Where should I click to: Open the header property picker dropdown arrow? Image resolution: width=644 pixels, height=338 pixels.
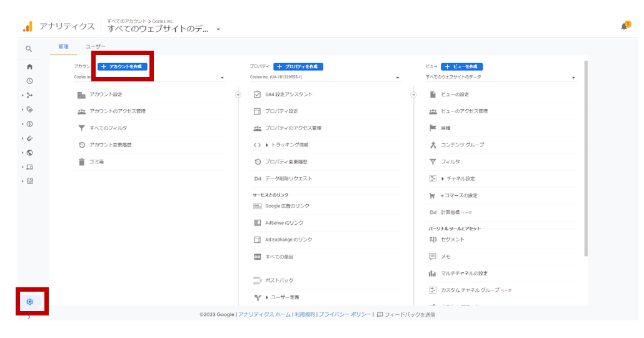coord(218,29)
